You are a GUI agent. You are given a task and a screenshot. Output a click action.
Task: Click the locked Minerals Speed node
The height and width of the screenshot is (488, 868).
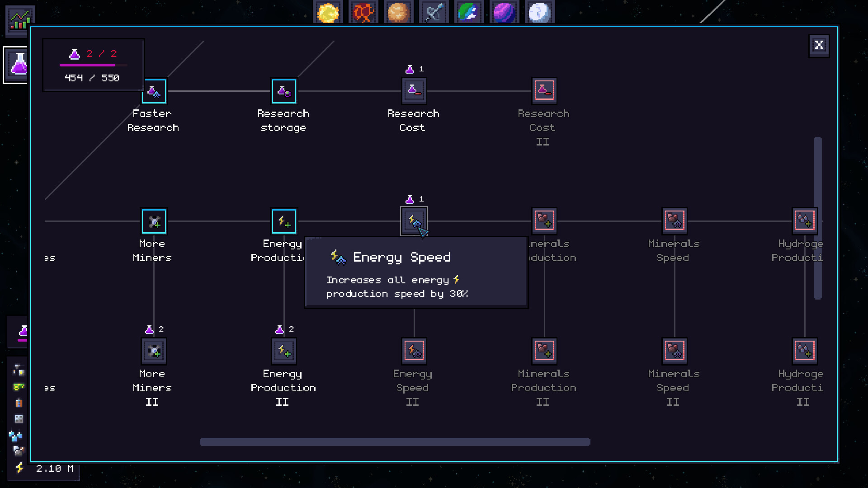click(675, 221)
